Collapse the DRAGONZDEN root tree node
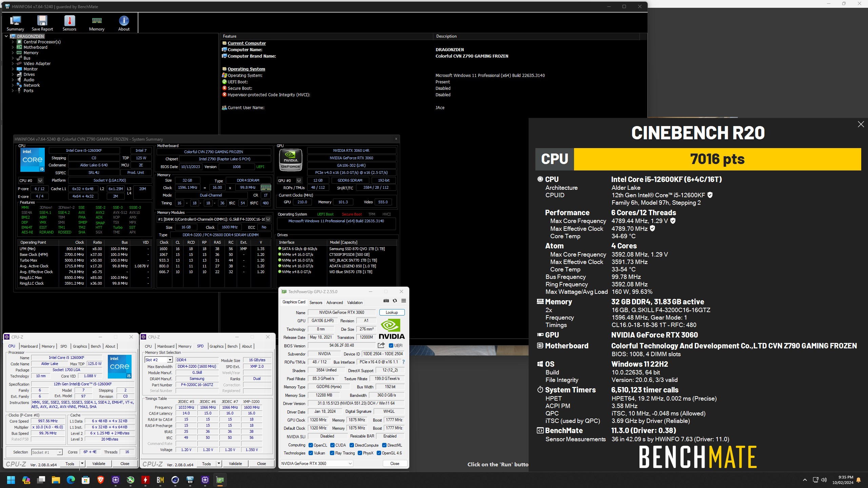Image resolution: width=868 pixels, height=488 pixels. [6, 36]
